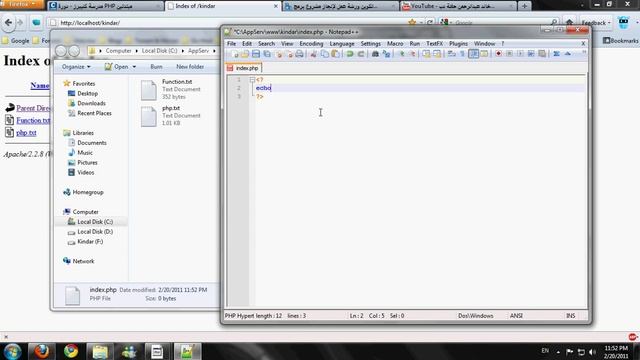Click the Save All icon in Notepad++
Screen dimensions: 640x360
click(x=267, y=54)
